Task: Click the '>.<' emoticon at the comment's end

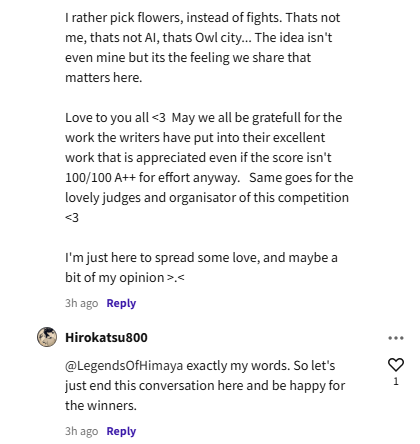Action: pos(176,278)
